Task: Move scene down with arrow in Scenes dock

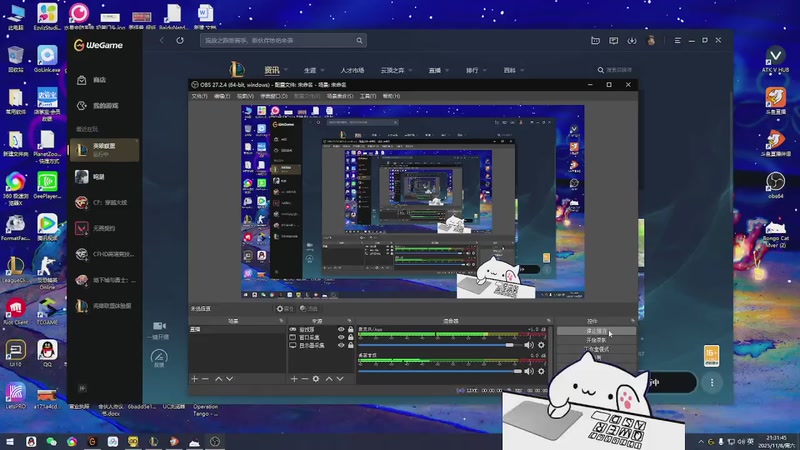Action: coord(230,379)
